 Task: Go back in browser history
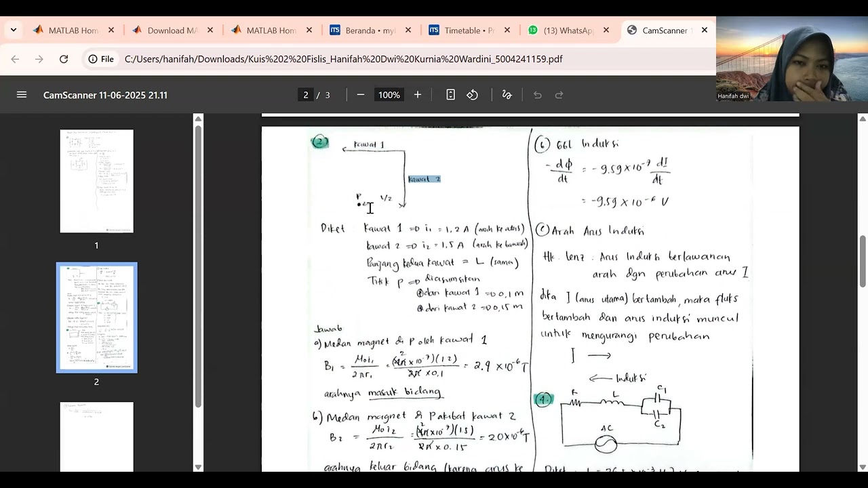(x=15, y=59)
